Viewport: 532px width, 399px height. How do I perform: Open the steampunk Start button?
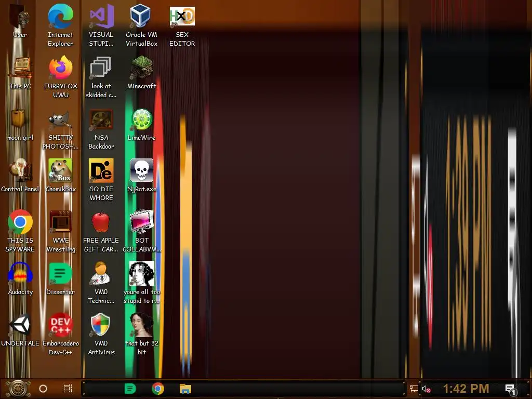tap(18, 389)
